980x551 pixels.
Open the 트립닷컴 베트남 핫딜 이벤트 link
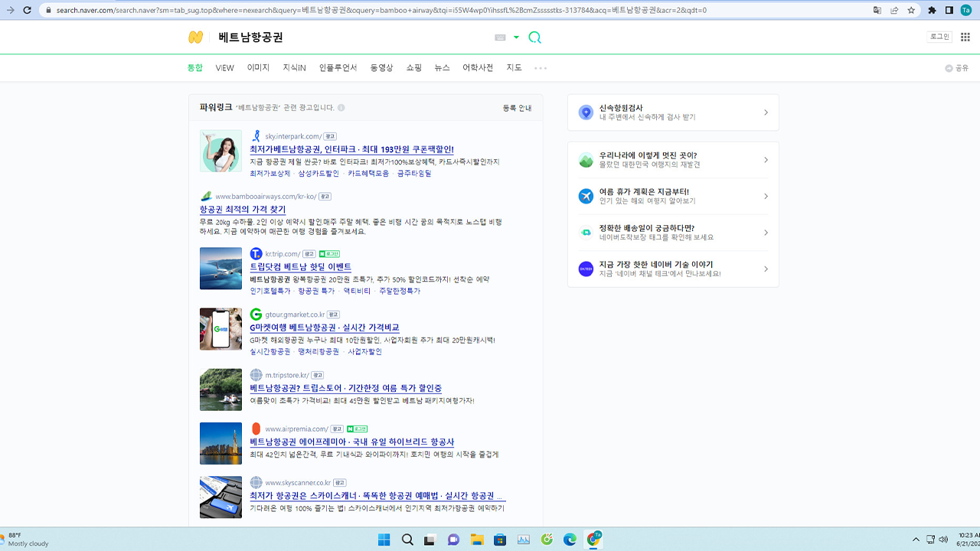300,266
